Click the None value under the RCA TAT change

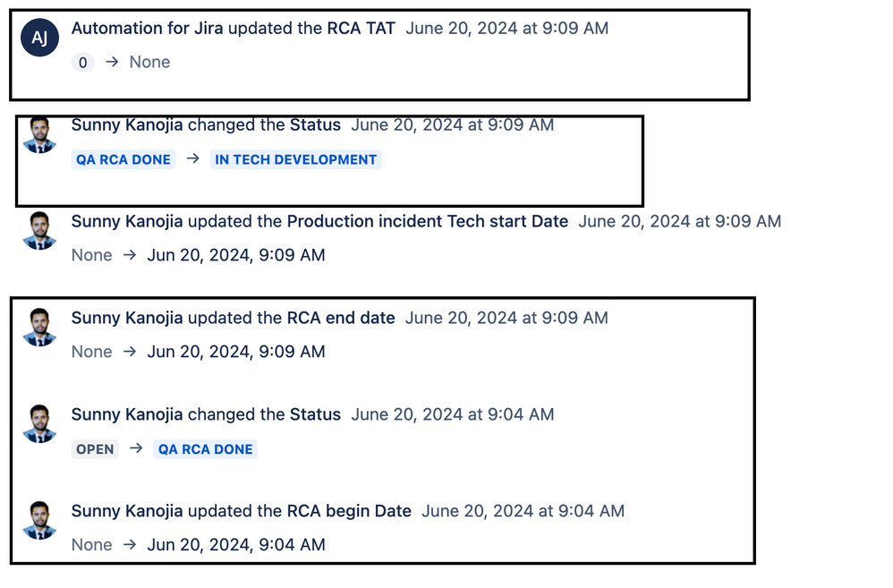point(149,62)
